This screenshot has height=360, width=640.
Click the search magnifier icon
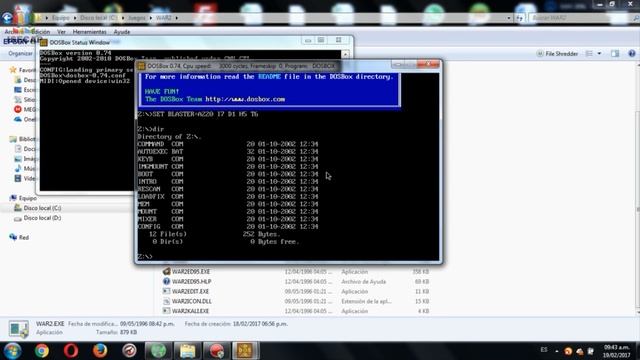click(x=636, y=18)
